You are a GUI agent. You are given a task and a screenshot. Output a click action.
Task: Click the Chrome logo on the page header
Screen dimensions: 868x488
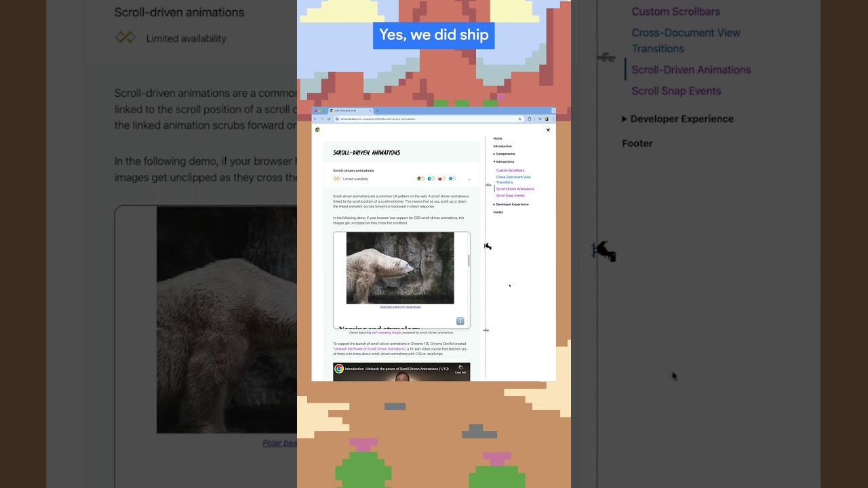click(x=317, y=129)
